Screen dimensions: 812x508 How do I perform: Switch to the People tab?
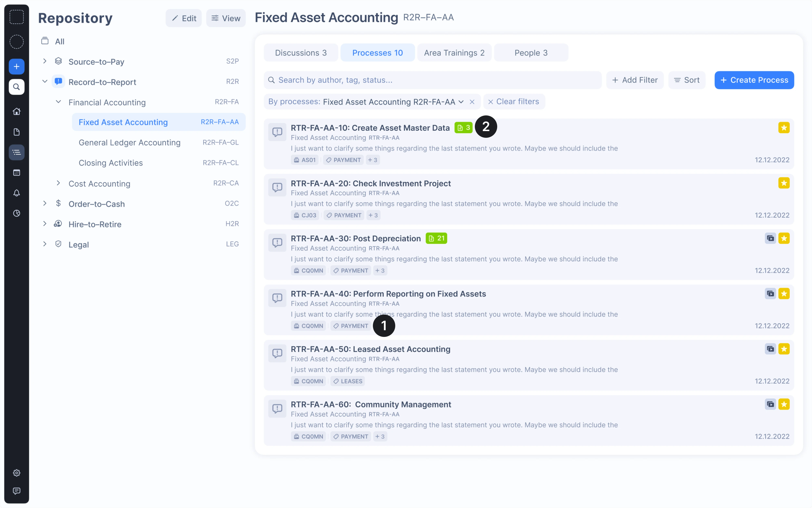(531, 53)
